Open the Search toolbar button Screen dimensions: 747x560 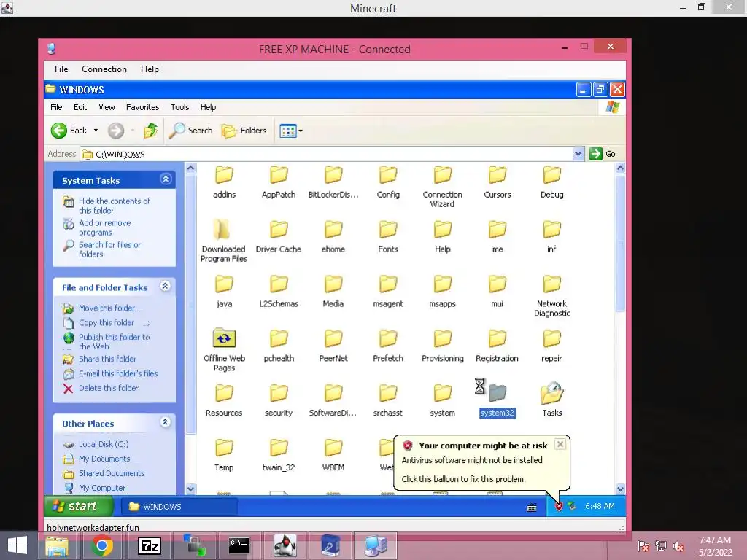point(190,131)
